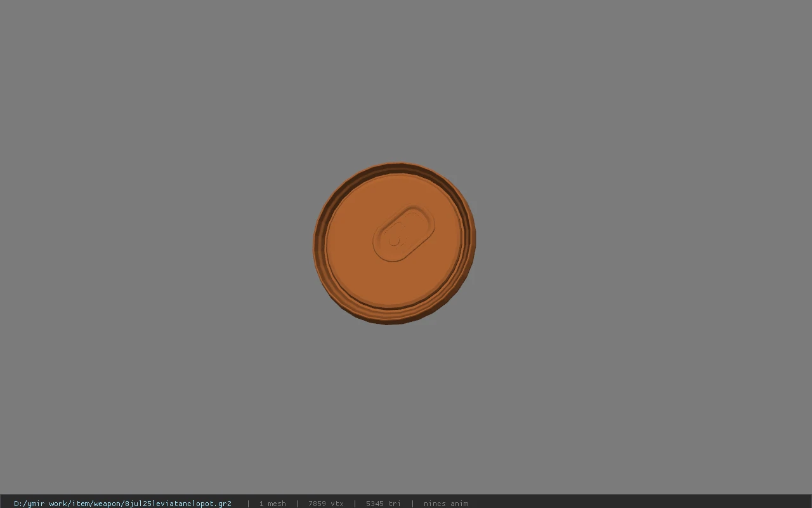The image size is (812, 508).
Task: Click the 'nincs anim' status entry
Action: click(x=446, y=504)
